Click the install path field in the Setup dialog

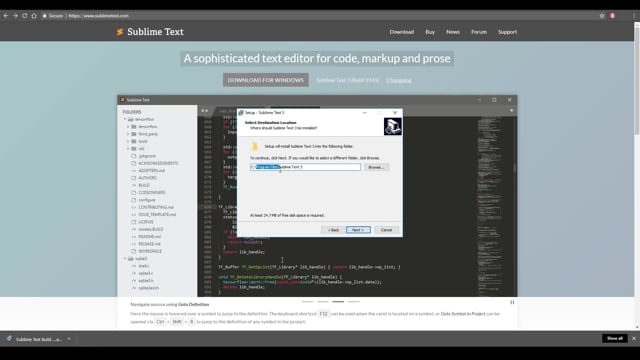(305, 167)
